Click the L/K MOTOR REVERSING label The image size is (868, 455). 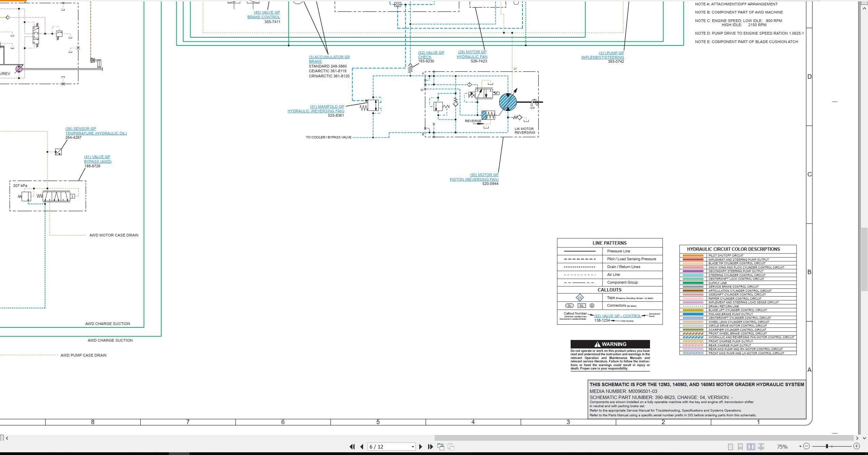tap(525, 131)
